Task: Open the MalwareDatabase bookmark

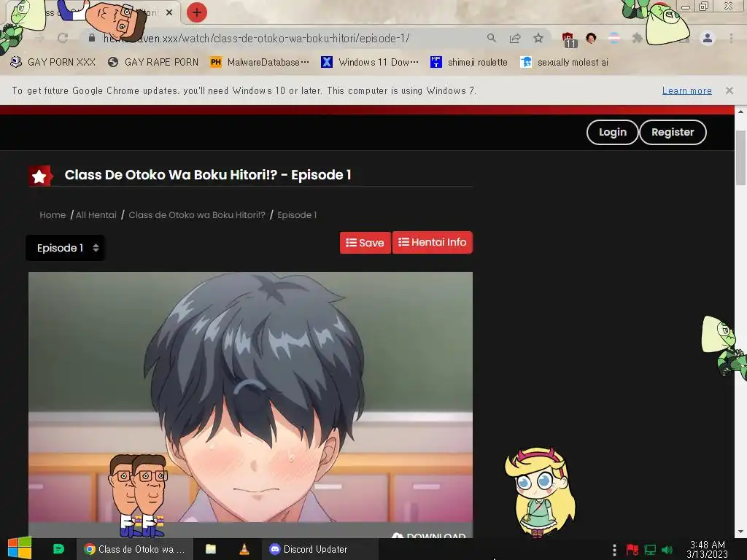Action: pos(260,63)
